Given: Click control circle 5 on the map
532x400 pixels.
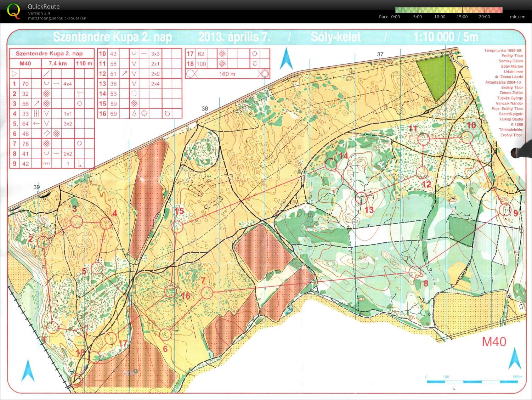Looking at the screenshot, I should coord(97,268).
